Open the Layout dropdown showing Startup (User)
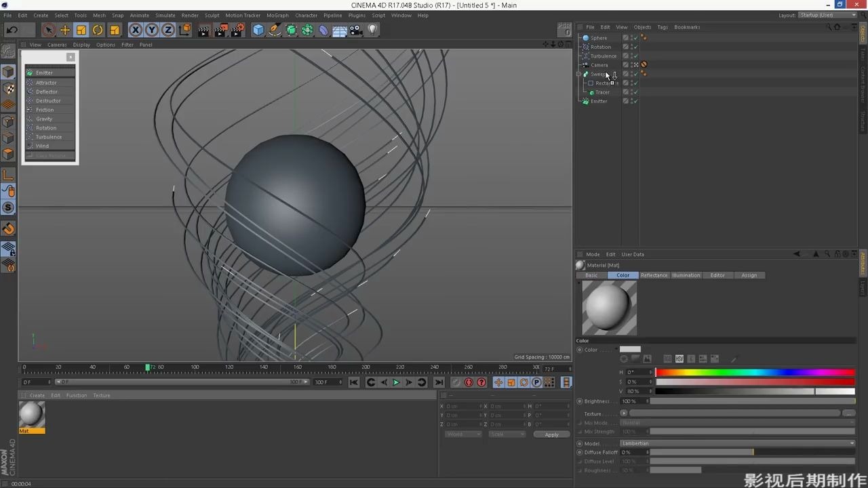 pyautogui.click(x=827, y=15)
